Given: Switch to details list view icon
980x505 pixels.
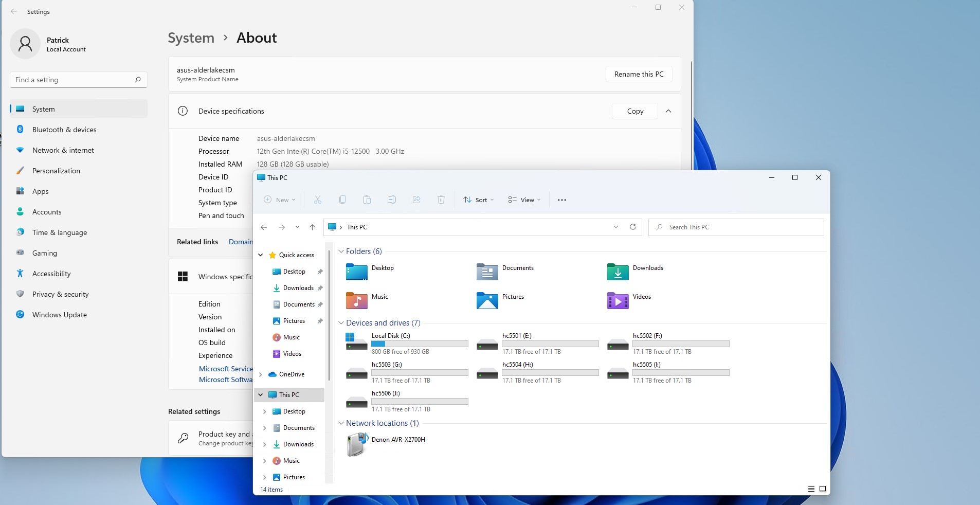Looking at the screenshot, I should coord(811,489).
